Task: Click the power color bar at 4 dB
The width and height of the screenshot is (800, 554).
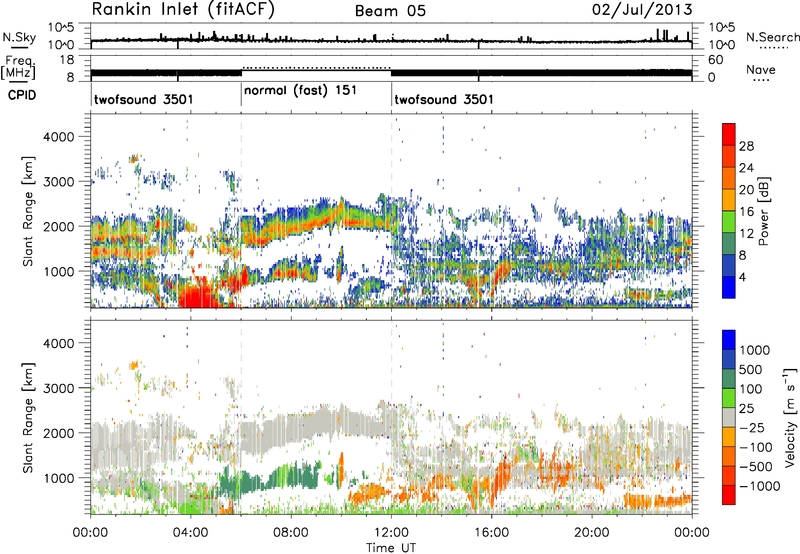Action: pos(729,278)
